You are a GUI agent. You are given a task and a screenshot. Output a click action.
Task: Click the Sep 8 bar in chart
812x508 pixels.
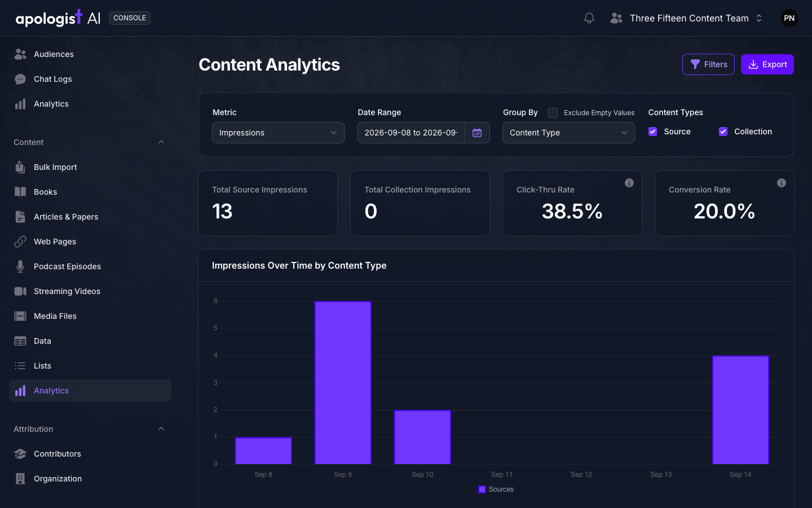tap(263, 450)
